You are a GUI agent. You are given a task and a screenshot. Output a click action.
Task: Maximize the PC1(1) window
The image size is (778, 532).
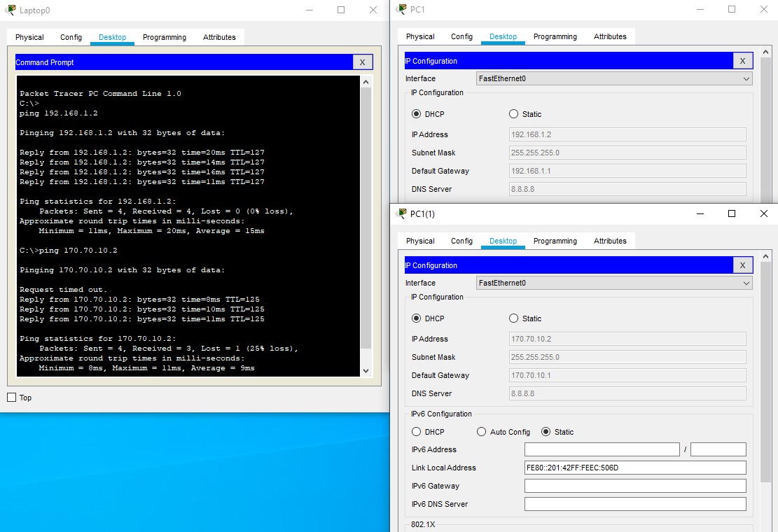click(731, 213)
